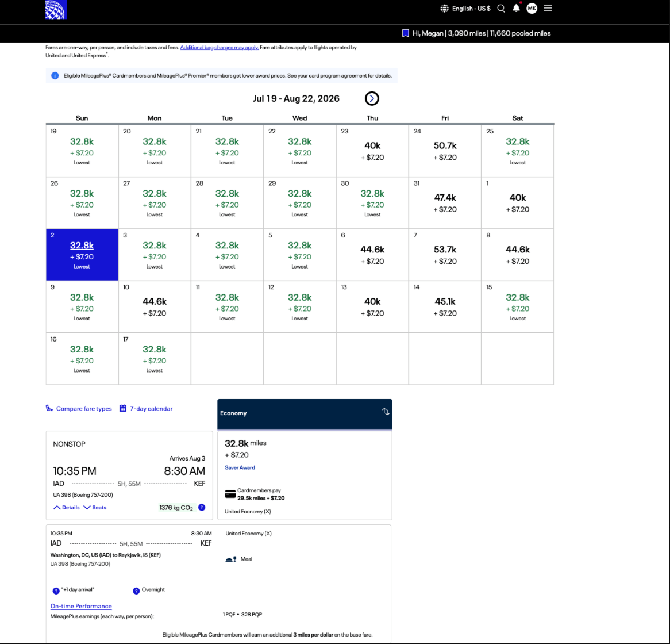Go to next calendar date range
The width and height of the screenshot is (670, 644).
pos(372,98)
